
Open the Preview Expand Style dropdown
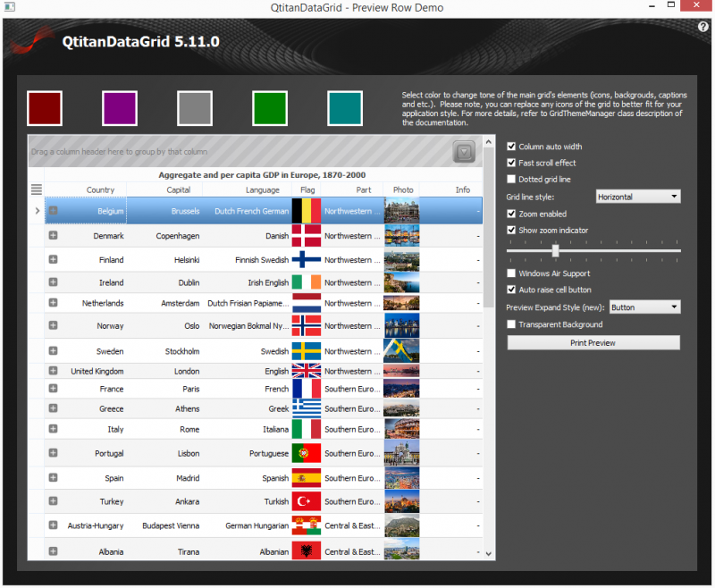644,307
